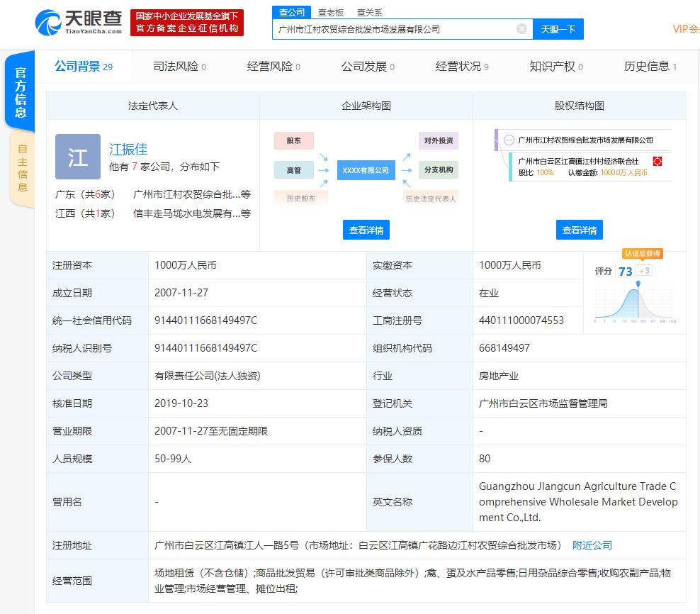This screenshot has height=614, width=700.
Task: Click the 江 avatar of the legal representative
Action: point(78,157)
